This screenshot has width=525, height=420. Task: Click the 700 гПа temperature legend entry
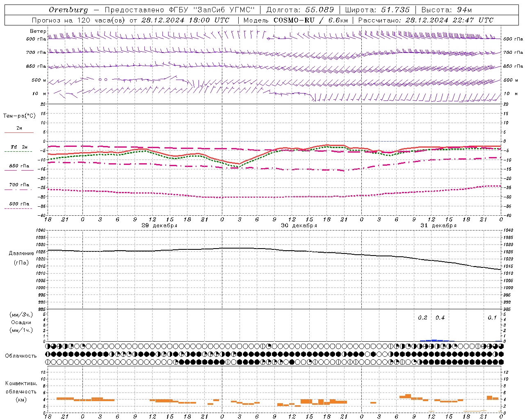click(19, 185)
